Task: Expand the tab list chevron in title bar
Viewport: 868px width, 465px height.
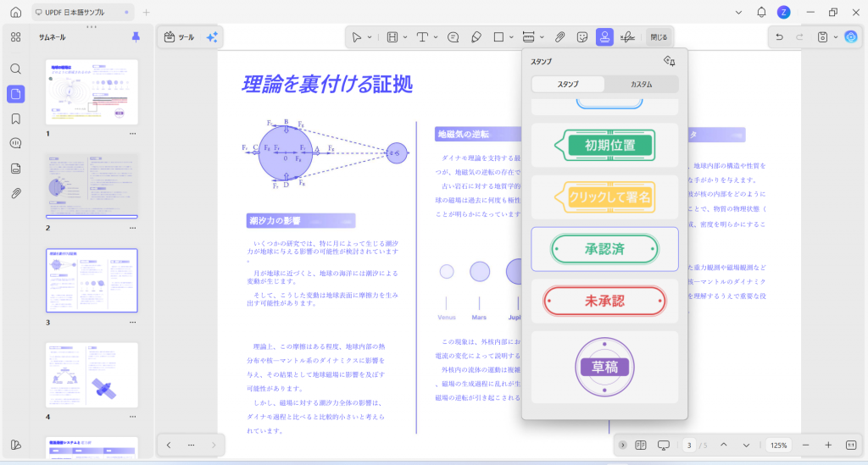Action: point(738,12)
